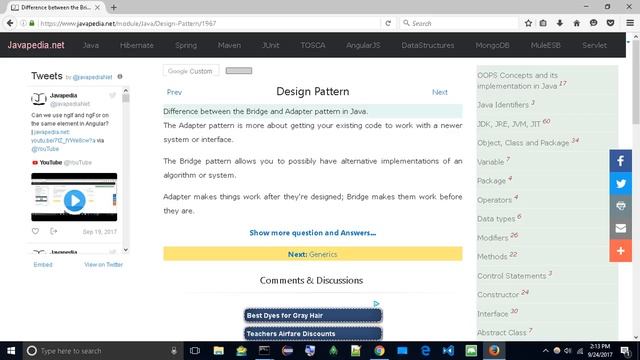Open the Firefox hamburger menu

[630, 23]
